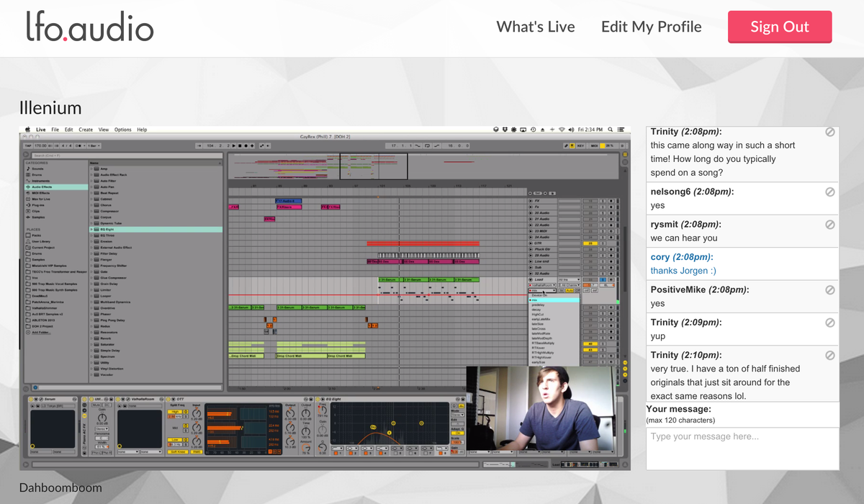The height and width of the screenshot is (504, 864).
Task: Click the chat message input field
Action: click(x=742, y=449)
